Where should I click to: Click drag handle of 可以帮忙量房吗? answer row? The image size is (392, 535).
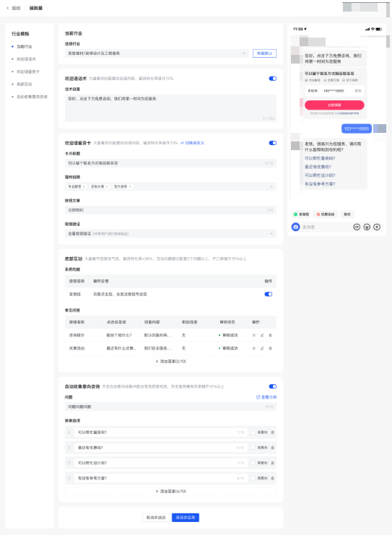coord(69,432)
